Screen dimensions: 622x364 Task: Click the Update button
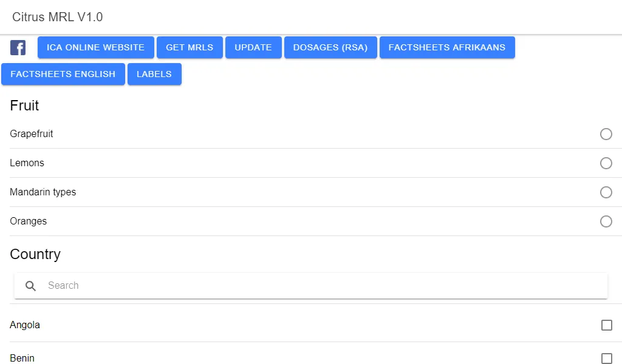[253, 47]
